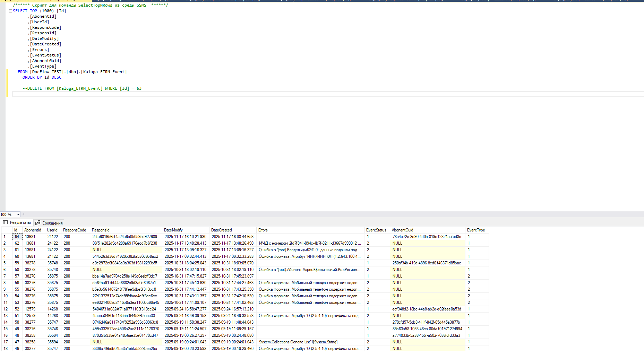Select UserId 14268 in the Id 52 row

click(53, 309)
